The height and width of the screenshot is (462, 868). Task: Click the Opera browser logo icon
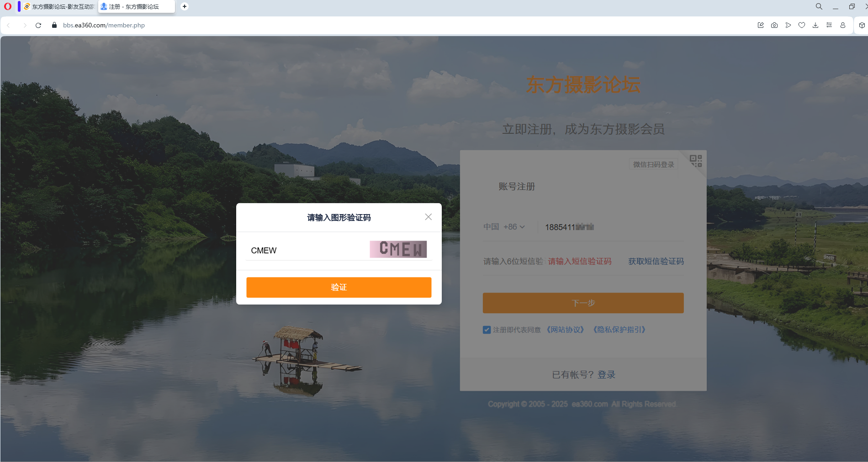click(8, 6)
